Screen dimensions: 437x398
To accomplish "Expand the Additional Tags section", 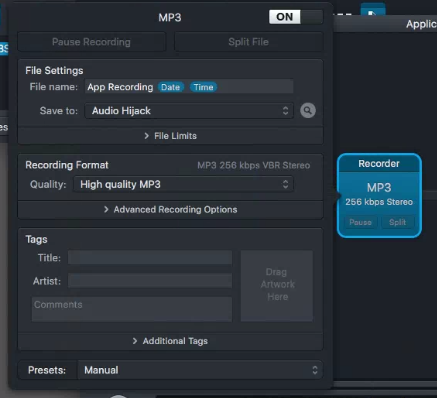I will click(170, 341).
